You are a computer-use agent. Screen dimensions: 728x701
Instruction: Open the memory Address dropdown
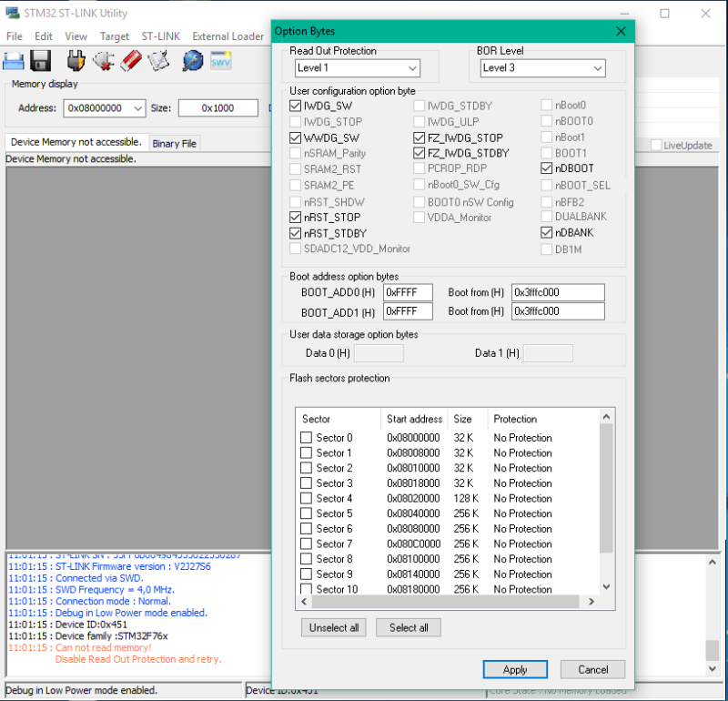click(138, 108)
